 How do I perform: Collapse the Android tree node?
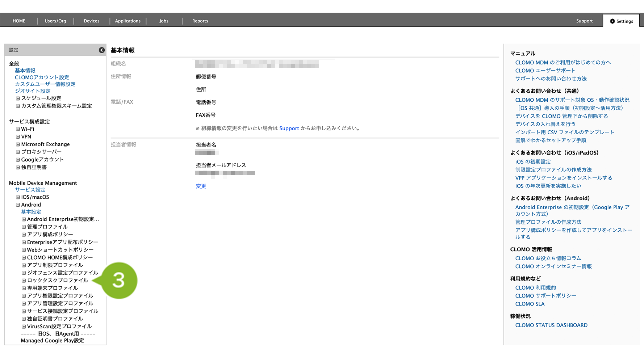pyautogui.click(x=18, y=205)
